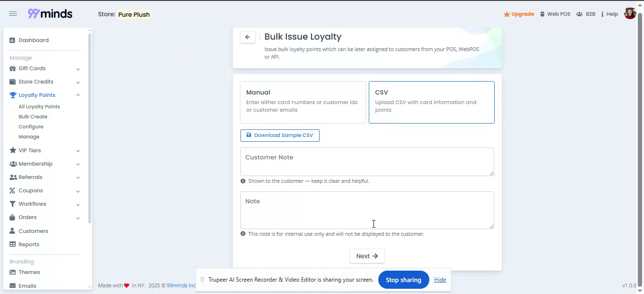Click Download Sample CSV button
Screen dimensions: 644x294
click(280, 136)
